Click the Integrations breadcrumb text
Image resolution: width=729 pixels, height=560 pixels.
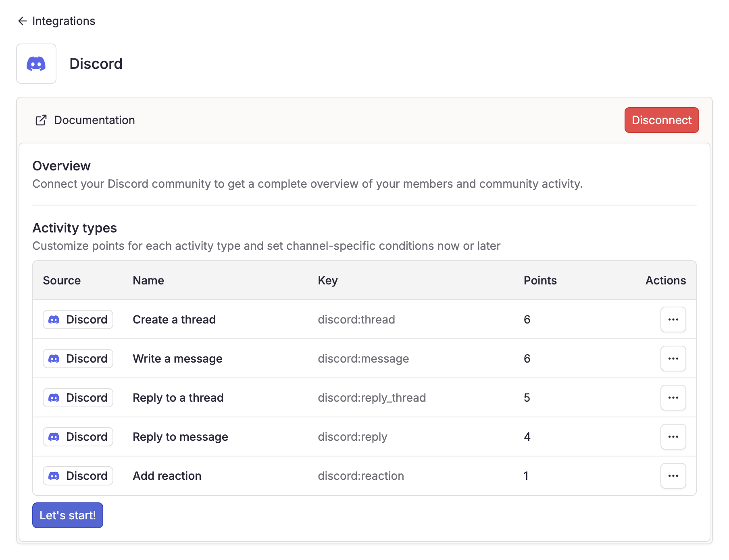click(64, 21)
